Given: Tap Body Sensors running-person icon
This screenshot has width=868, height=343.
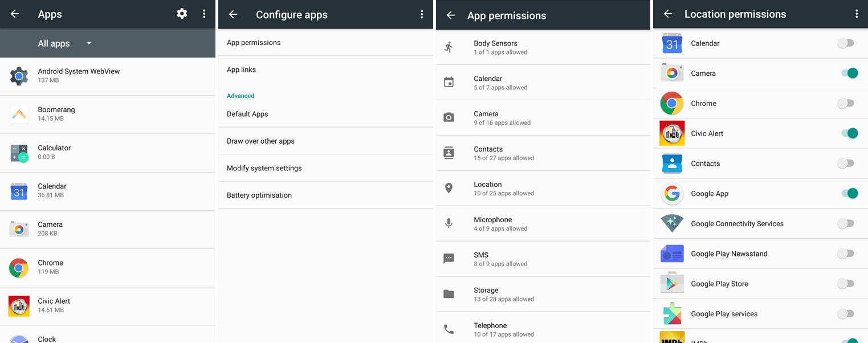Looking at the screenshot, I should pyautogui.click(x=449, y=47).
